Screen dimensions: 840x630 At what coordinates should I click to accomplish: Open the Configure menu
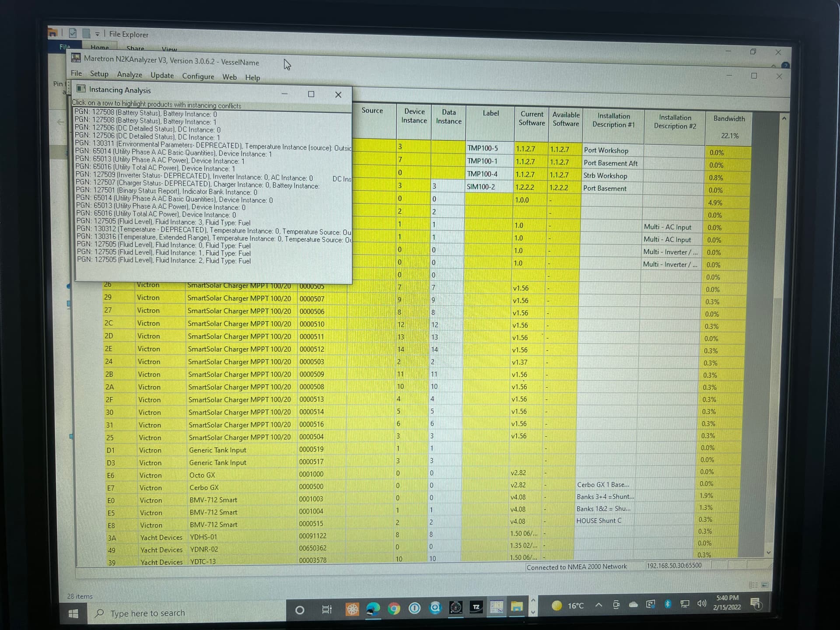[x=198, y=76]
